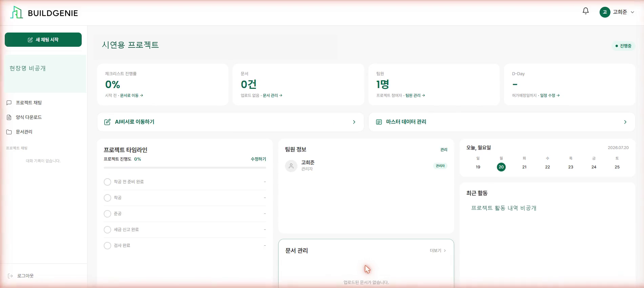Toggle the 세금 신고 완료 milestone circle
Image resolution: width=644 pixels, height=288 pixels.
tap(107, 230)
